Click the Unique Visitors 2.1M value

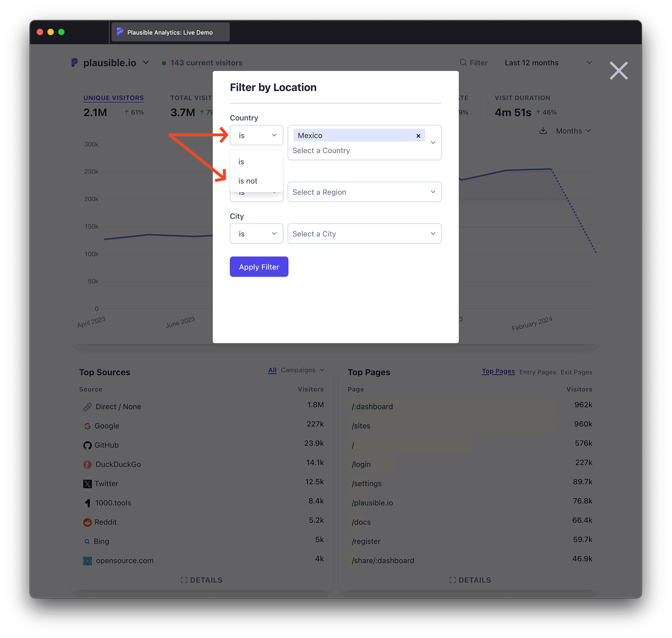click(x=95, y=112)
